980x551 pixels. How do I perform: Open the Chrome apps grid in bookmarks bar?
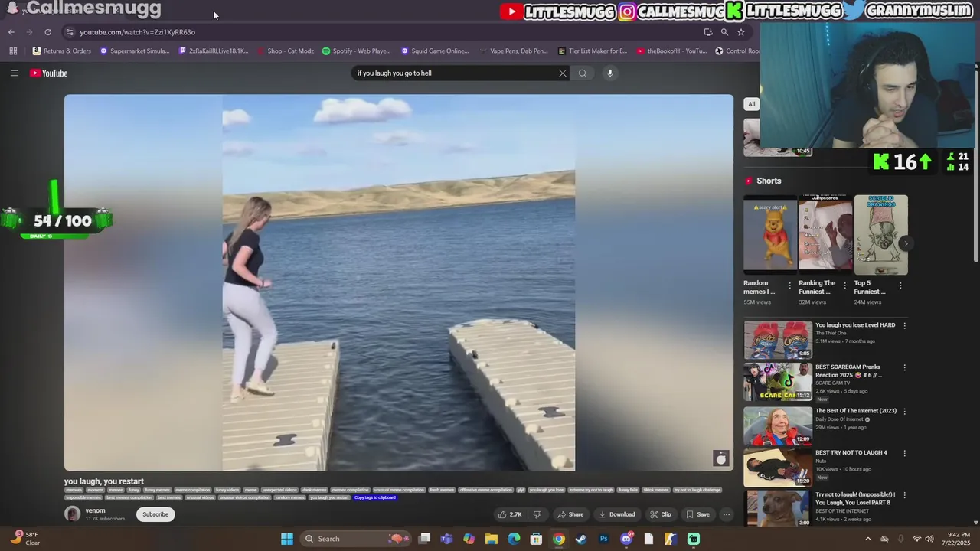13,51
